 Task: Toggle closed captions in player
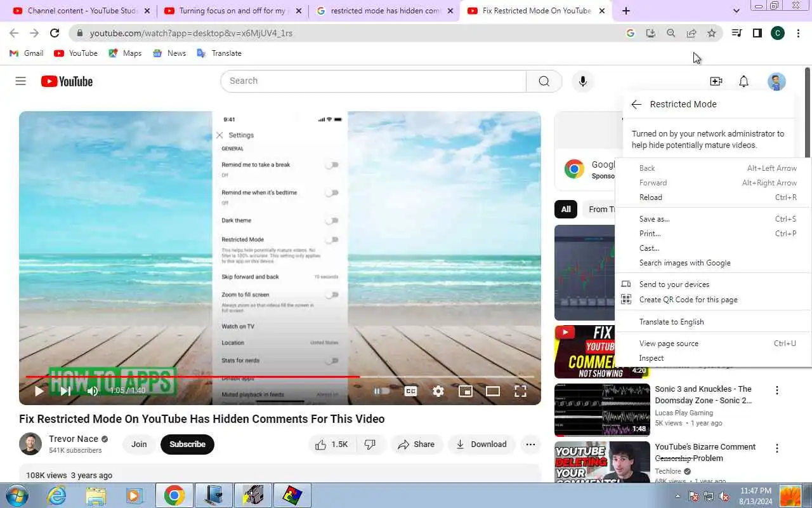click(411, 391)
